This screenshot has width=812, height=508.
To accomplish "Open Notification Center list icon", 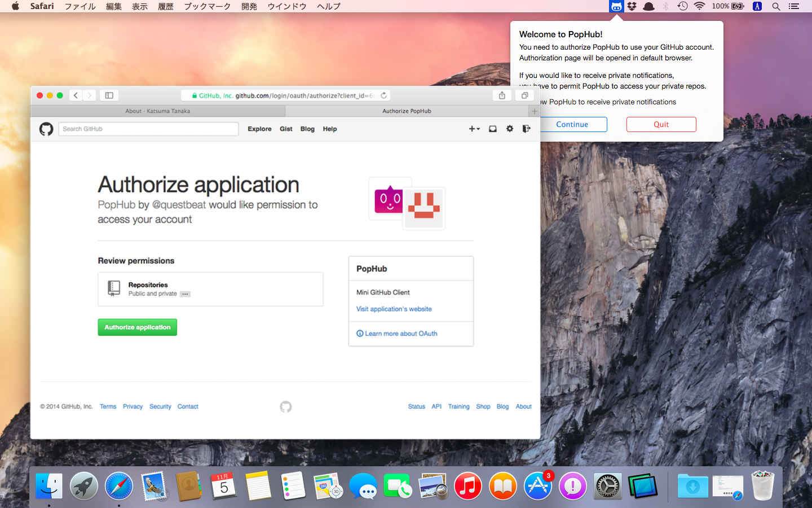I will click(794, 6).
